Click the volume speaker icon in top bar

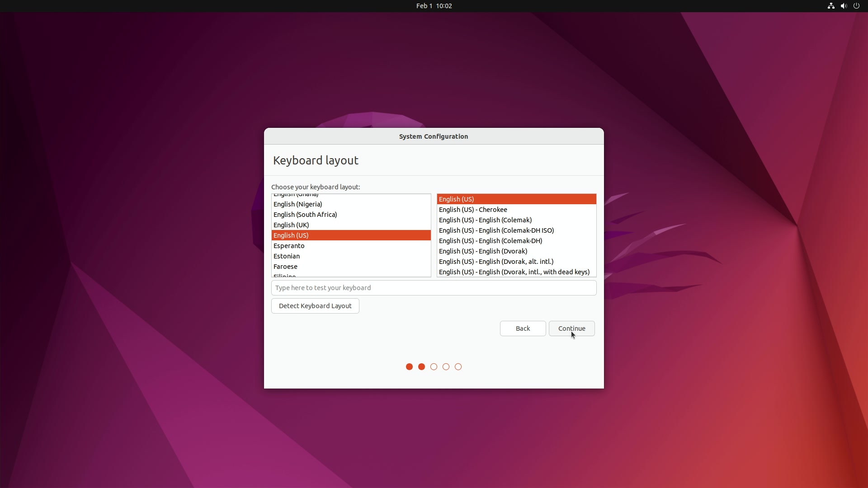tap(844, 6)
